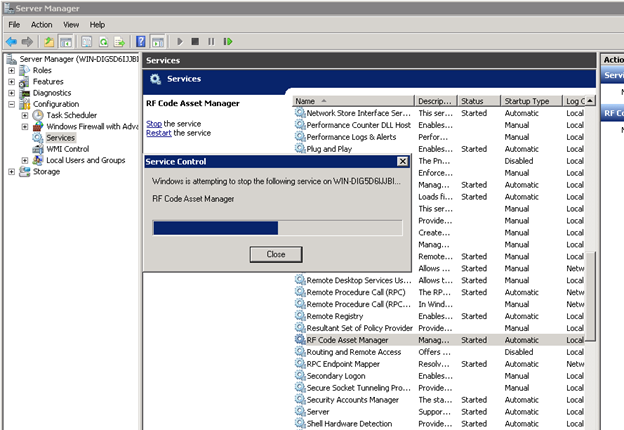This screenshot has height=430, width=624.
Task: Click the services list scroll up arrow
Action: click(x=590, y=101)
